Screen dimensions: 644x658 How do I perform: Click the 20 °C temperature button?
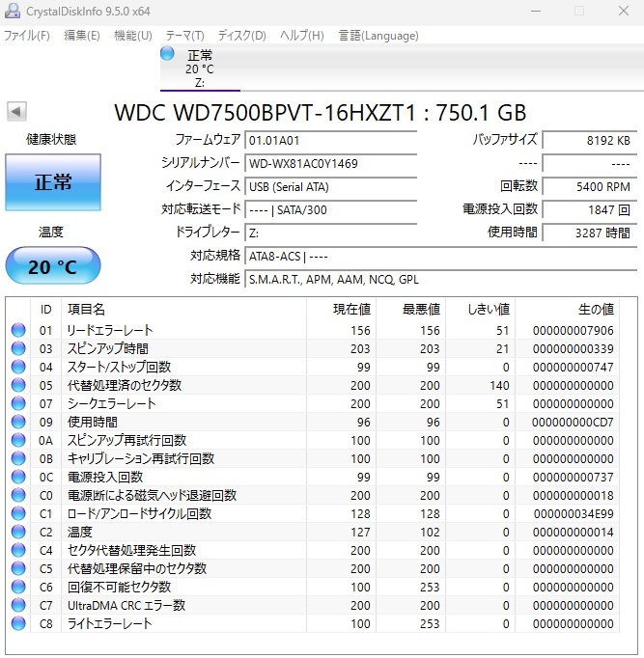point(53,266)
